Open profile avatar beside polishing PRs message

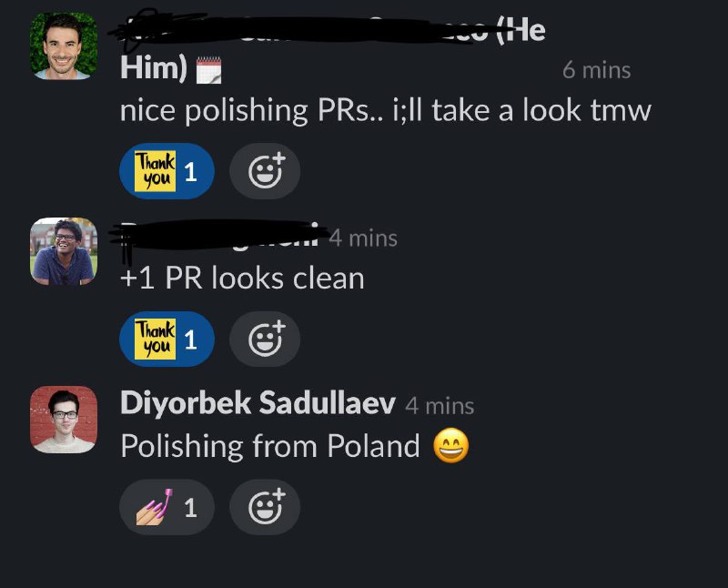pyautogui.click(x=64, y=46)
